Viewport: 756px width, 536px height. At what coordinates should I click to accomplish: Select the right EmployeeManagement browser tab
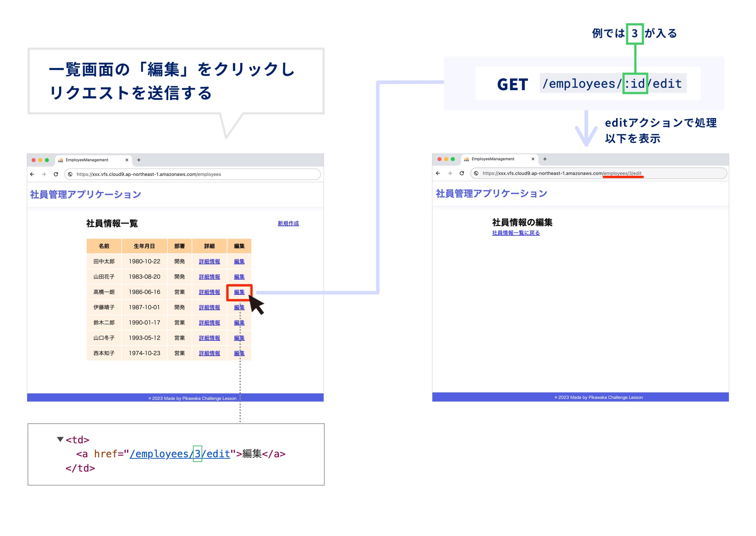[493, 159]
